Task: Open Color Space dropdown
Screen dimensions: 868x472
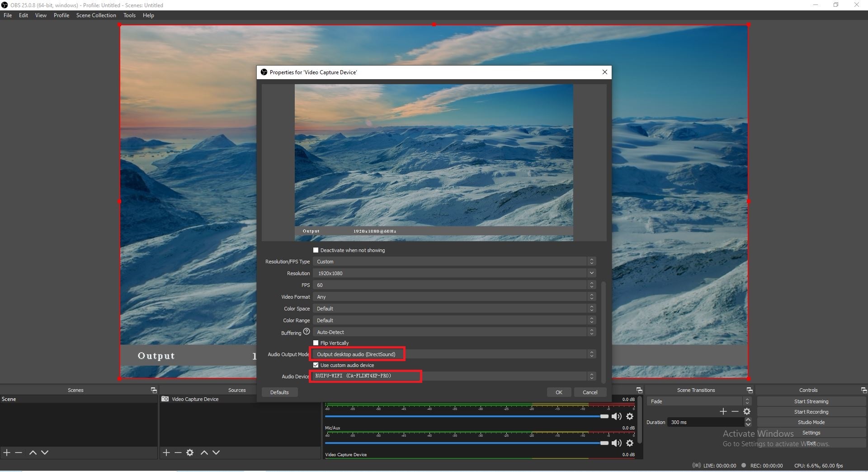Action: click(454, 309)
